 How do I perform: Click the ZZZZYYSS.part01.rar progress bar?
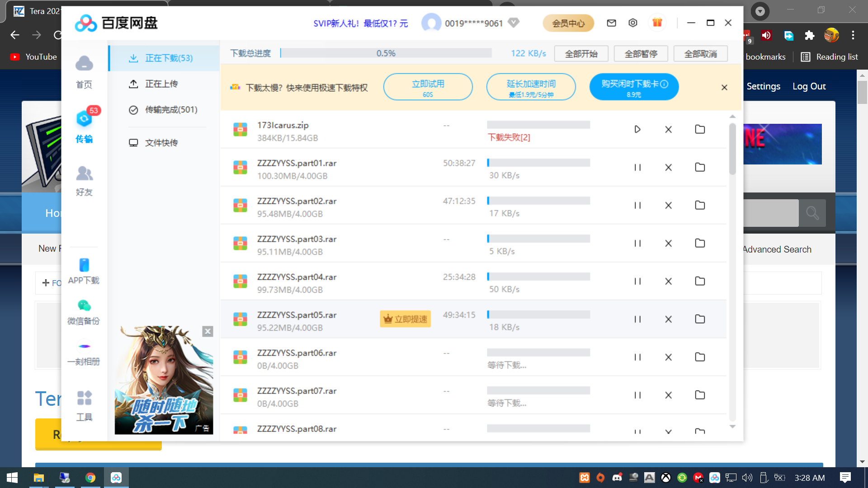538,163
